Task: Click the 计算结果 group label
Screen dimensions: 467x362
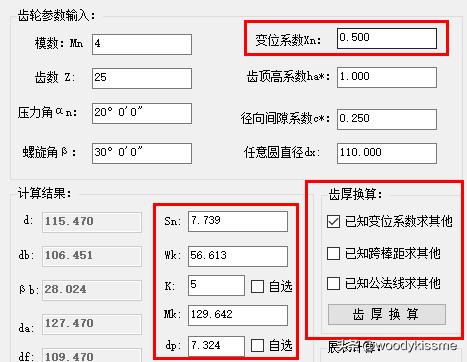Action: (x=45, y=193)
